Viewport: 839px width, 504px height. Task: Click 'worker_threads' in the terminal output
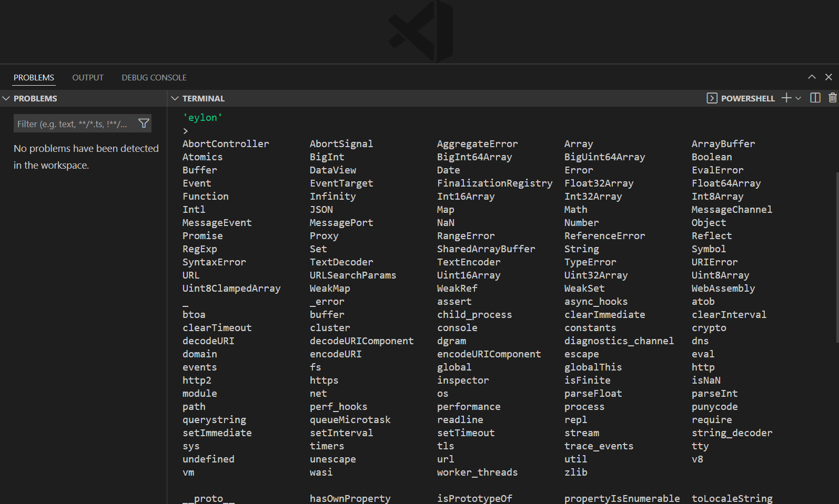(x=477, y=472)
